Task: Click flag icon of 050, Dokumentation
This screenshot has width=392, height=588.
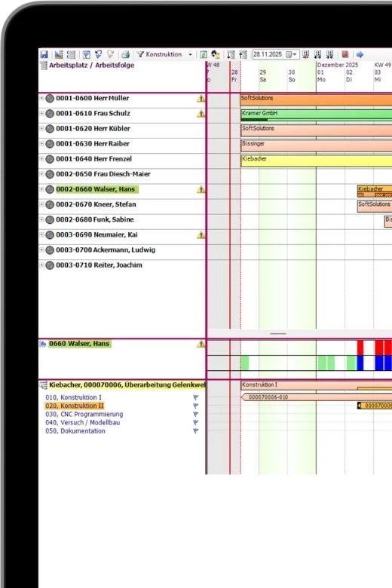Action: click(195, 431)
